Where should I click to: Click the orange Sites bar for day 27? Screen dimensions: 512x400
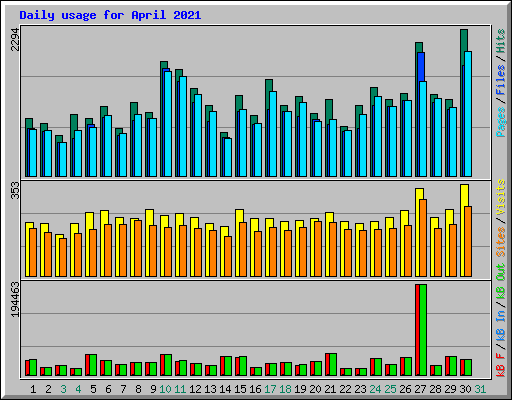[423, 238]
